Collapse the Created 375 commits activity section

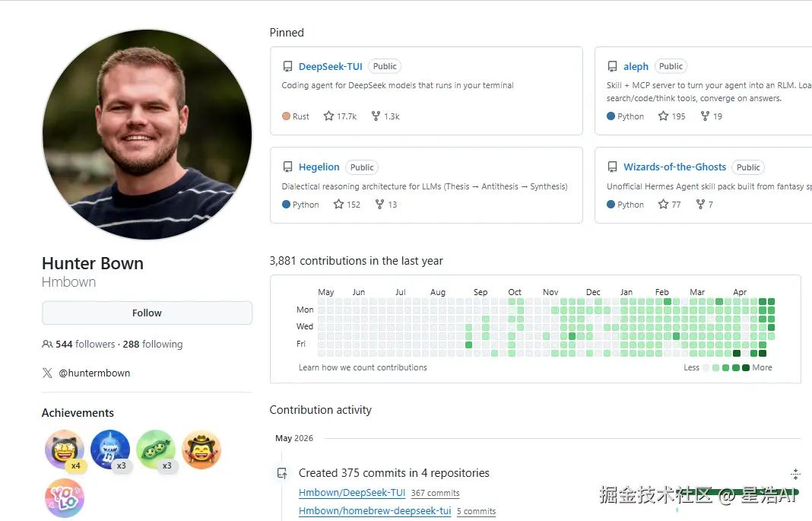pos(795,473)
